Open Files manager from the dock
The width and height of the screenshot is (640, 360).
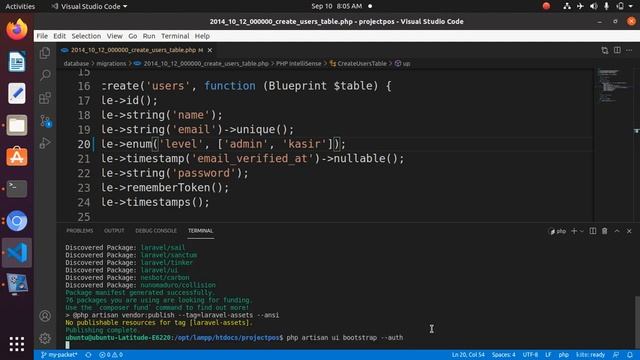pyautogui.click(x=17, y=125)
